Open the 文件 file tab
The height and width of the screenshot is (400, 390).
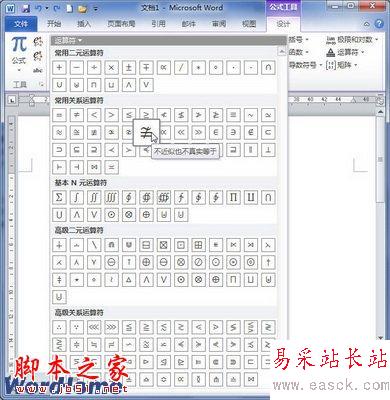(21, 24)
